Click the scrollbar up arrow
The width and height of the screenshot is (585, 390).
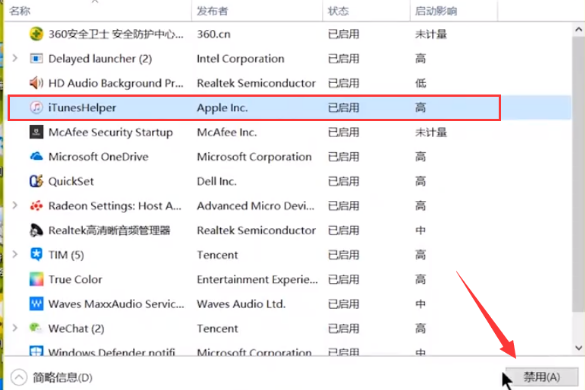578,29
